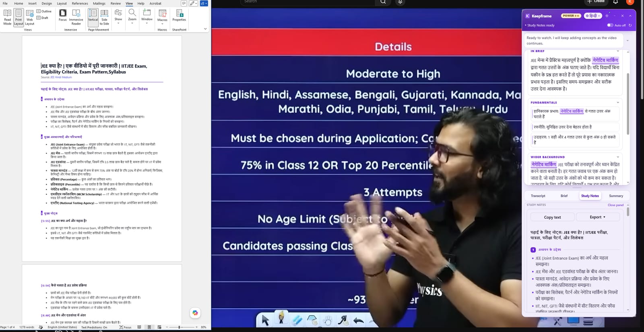Open Keepframe settings gear icon
The height and width of the screenshot is (332, 644).
pyautogui.click(x=607, y=16)
